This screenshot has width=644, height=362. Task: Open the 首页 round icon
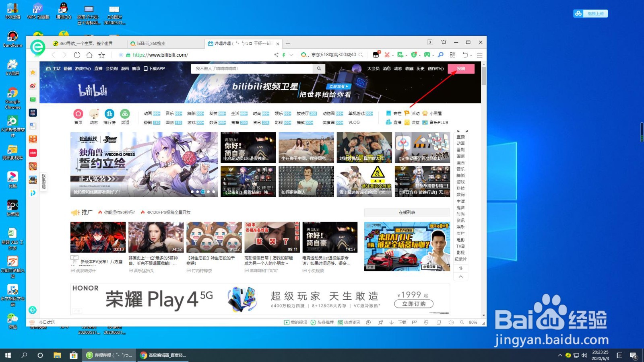pos(78,114)
